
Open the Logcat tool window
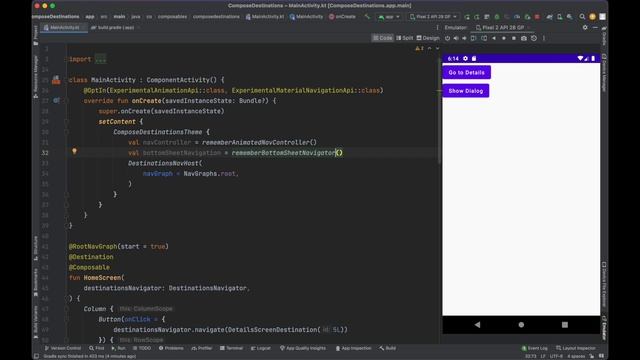coord(261,348)
